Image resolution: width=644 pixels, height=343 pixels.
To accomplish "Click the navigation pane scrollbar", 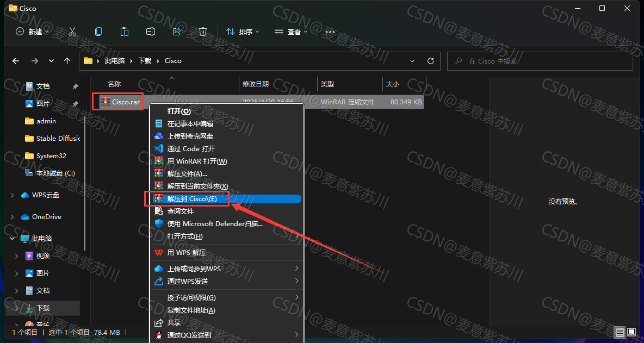I will coord(85,183).
